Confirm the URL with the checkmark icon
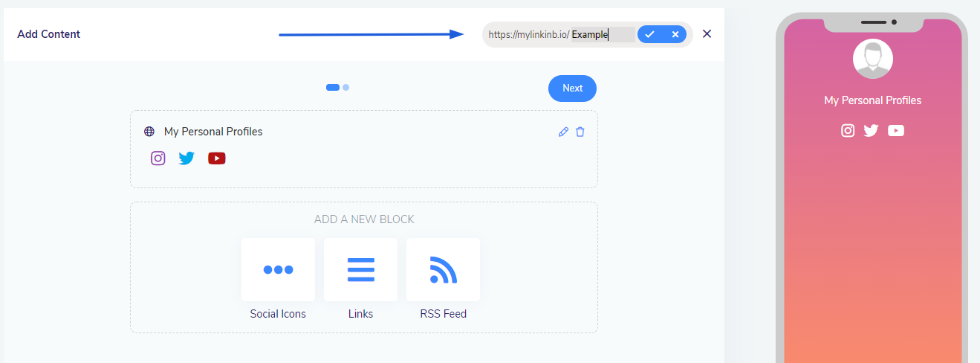 tap(649, 34)
